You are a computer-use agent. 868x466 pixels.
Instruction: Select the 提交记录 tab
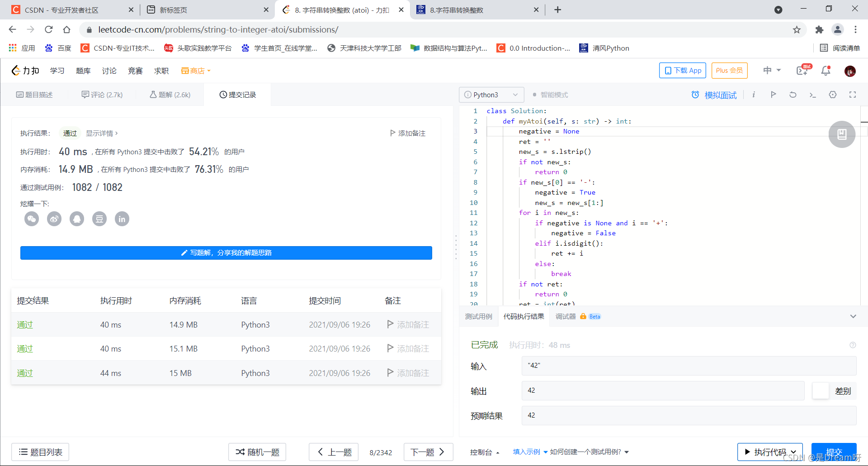[238, 95]
